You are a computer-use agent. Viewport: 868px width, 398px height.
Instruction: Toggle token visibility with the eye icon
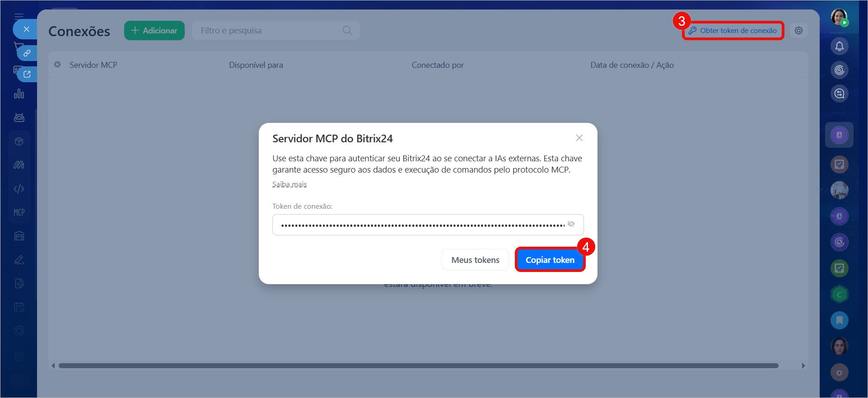(x=571, y=224)
